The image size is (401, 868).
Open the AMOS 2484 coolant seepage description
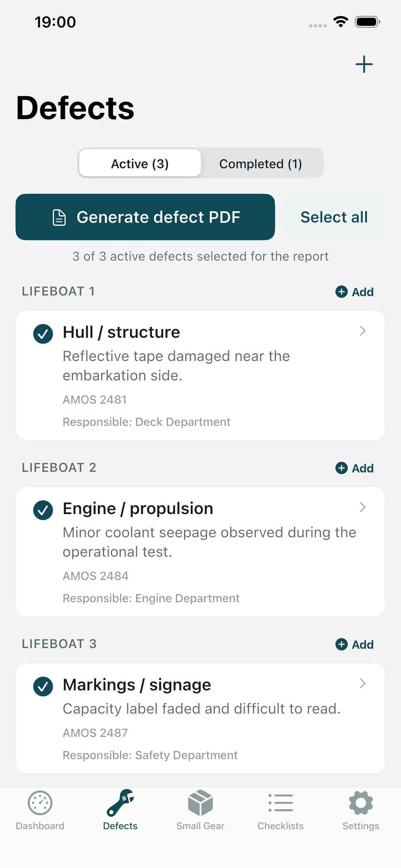pyautogui.click(x=210, y=542)
